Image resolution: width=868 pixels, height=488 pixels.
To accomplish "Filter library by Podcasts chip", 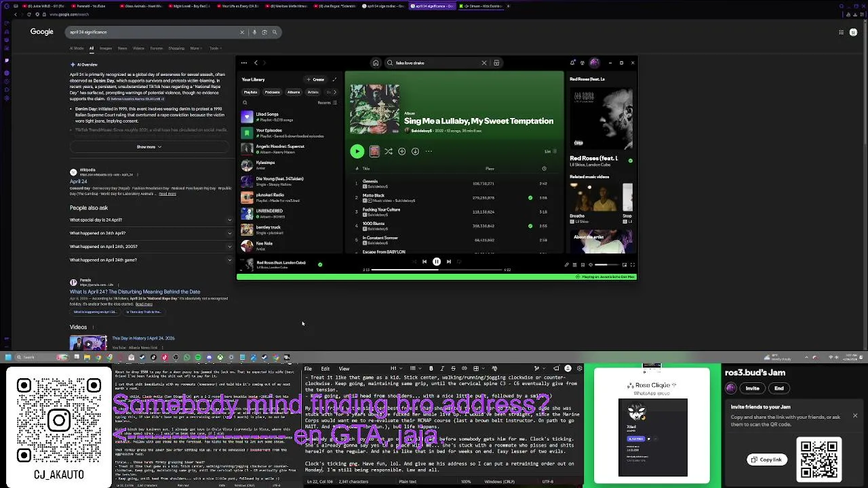I will click(x=273, y=92).
